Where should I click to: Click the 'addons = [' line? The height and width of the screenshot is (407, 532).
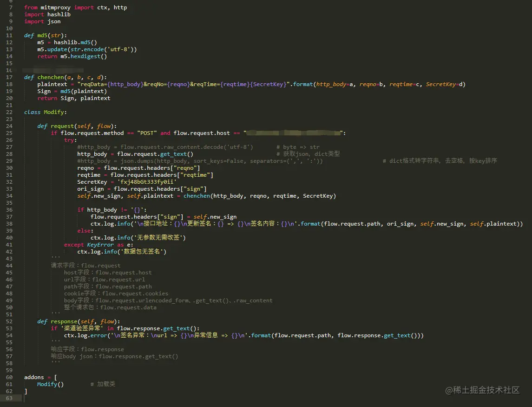[x=40, y=377]
